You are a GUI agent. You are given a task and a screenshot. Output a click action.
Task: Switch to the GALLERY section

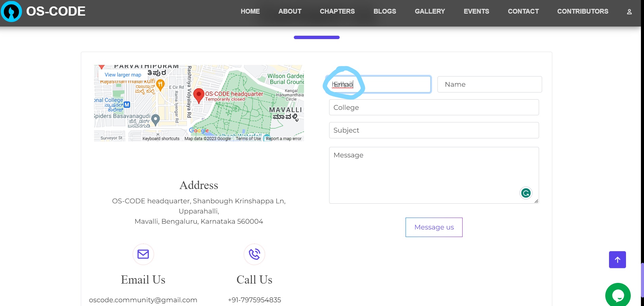coord(430,11)
